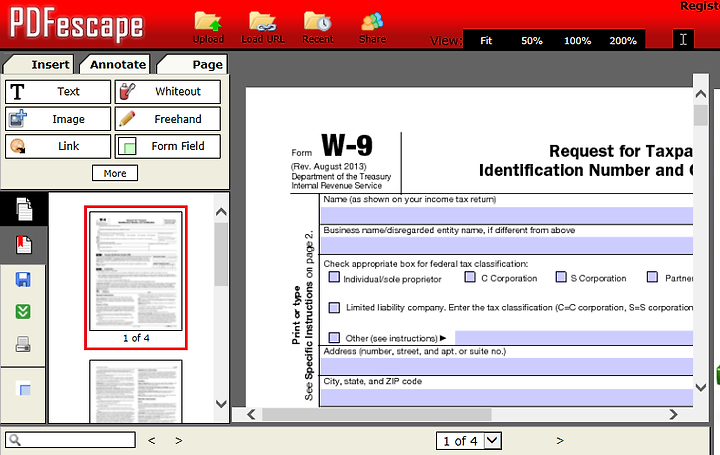This screenshot has height=455, width=720.
Task: Check Limited liability company box
Action: coord(334,307)
